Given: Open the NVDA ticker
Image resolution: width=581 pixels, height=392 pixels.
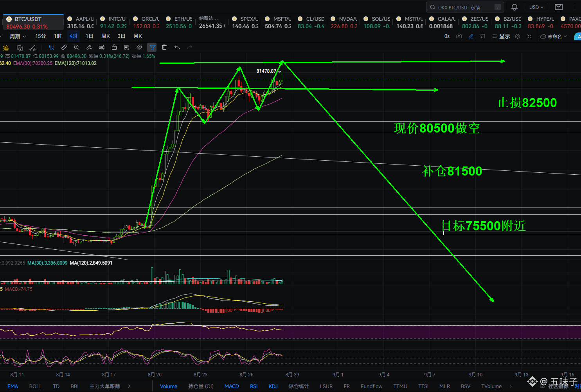Looking at the screenshot, I should point(344,22).
